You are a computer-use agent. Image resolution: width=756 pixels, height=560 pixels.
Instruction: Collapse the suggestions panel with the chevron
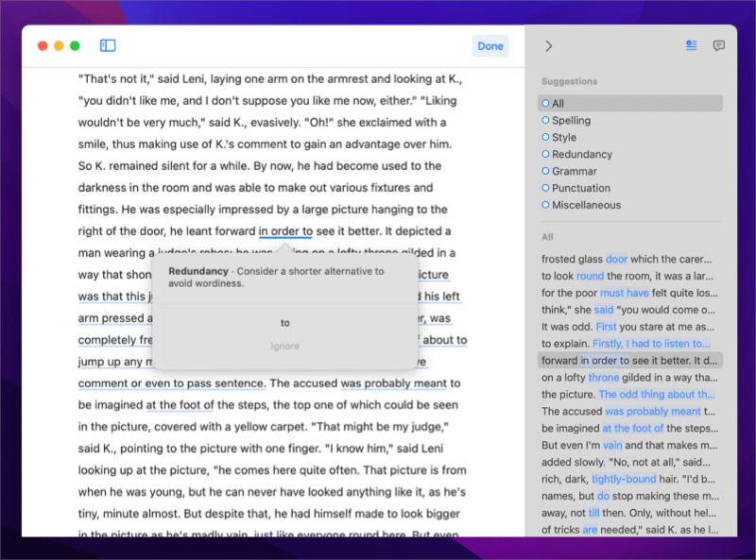[548, 46]
